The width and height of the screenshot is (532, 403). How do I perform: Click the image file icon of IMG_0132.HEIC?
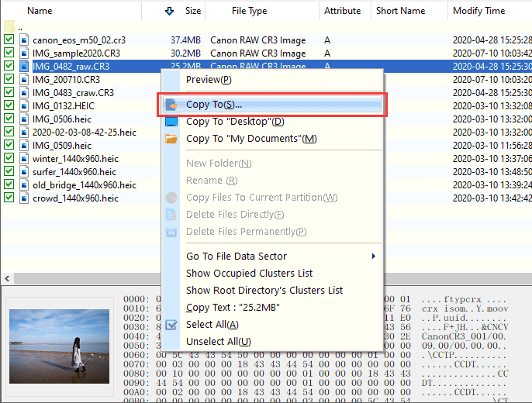pyautogui.click(x=23, y=105)
